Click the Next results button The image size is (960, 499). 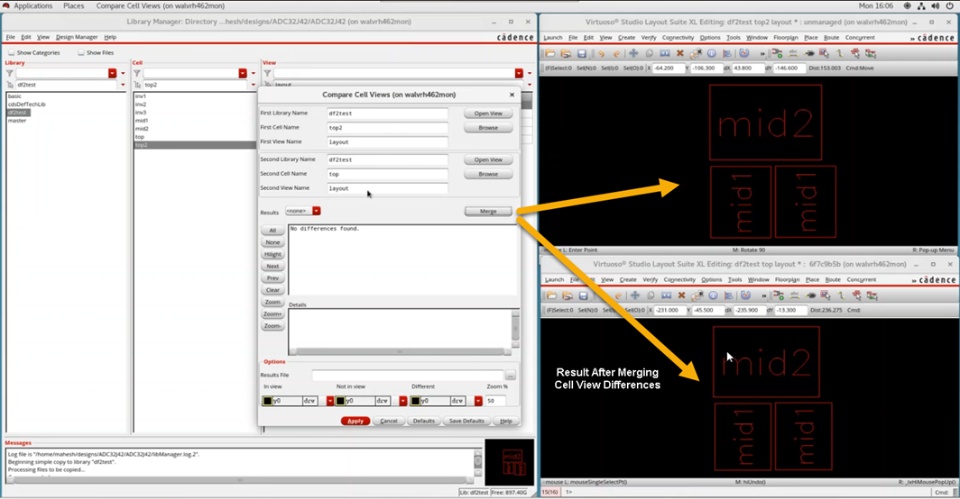point(272,266)
